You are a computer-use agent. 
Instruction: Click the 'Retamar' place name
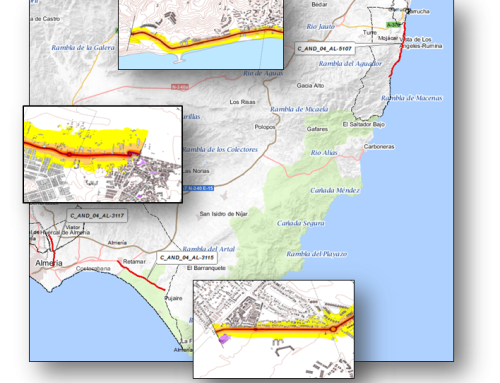(x=134, y=262)
